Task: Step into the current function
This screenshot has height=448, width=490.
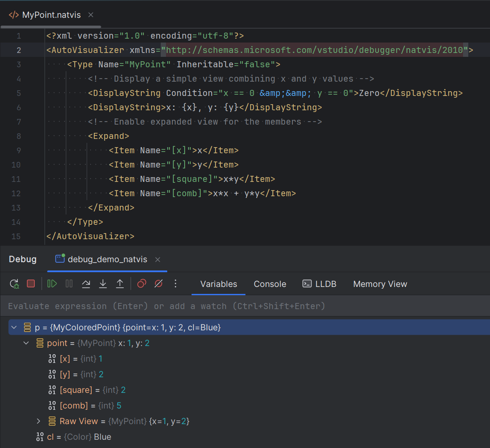Action: [103, 283]
